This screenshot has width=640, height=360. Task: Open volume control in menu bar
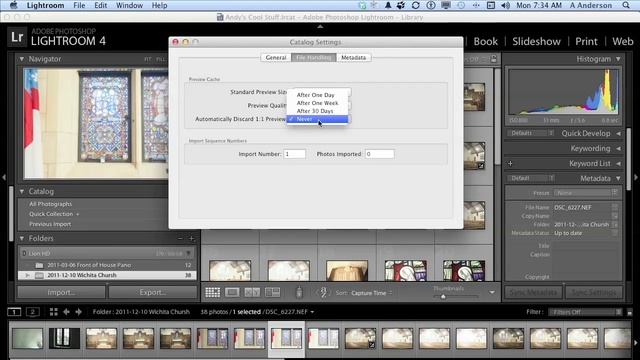(505, 5)
